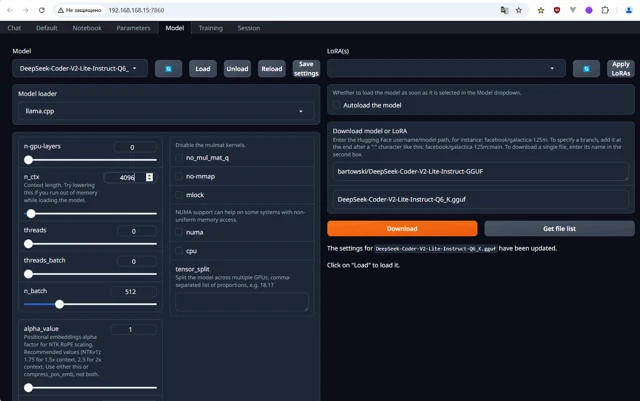Open the Model selection dropdown
Screen dimensions: 640x401
79,69
